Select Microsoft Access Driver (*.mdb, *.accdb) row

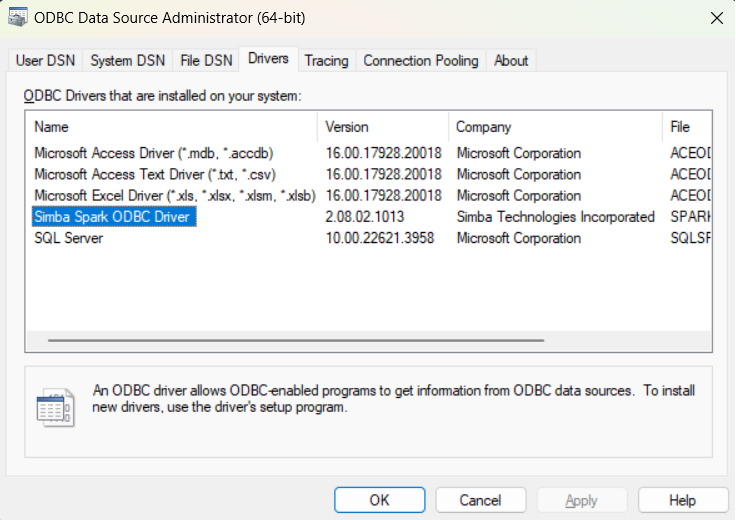[154, 153]
